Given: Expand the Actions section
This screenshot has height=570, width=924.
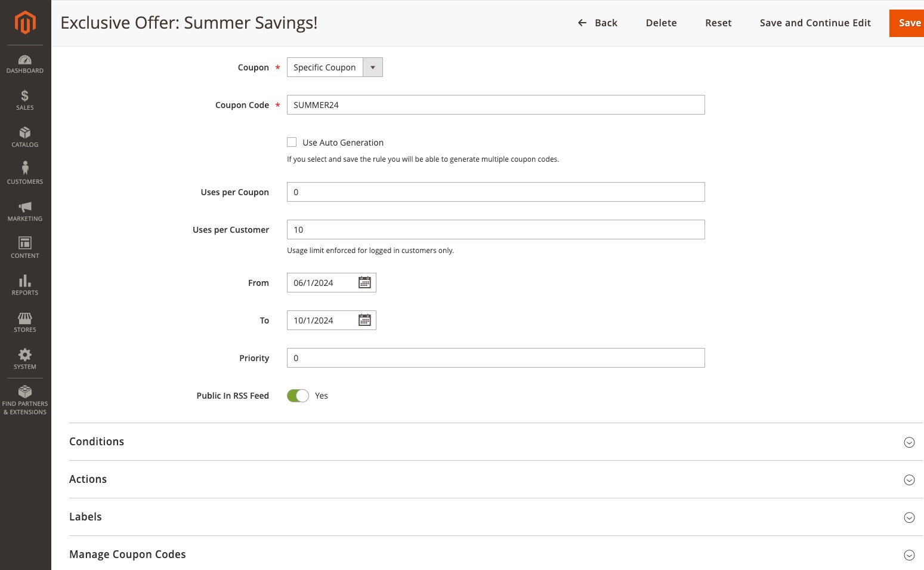Looking at the screenshot, I should click(x=909, y=480).
